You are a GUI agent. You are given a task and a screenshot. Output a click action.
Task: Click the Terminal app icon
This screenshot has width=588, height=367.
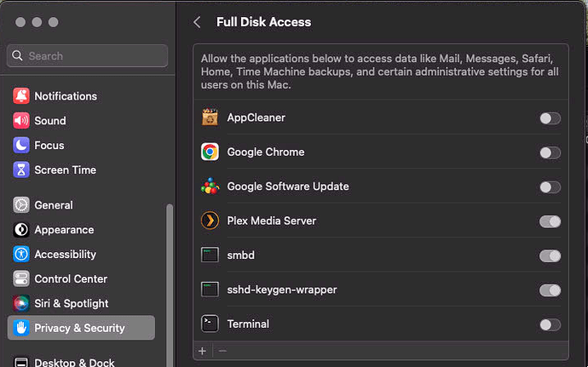pyautogui.click(x=210, y=324)
